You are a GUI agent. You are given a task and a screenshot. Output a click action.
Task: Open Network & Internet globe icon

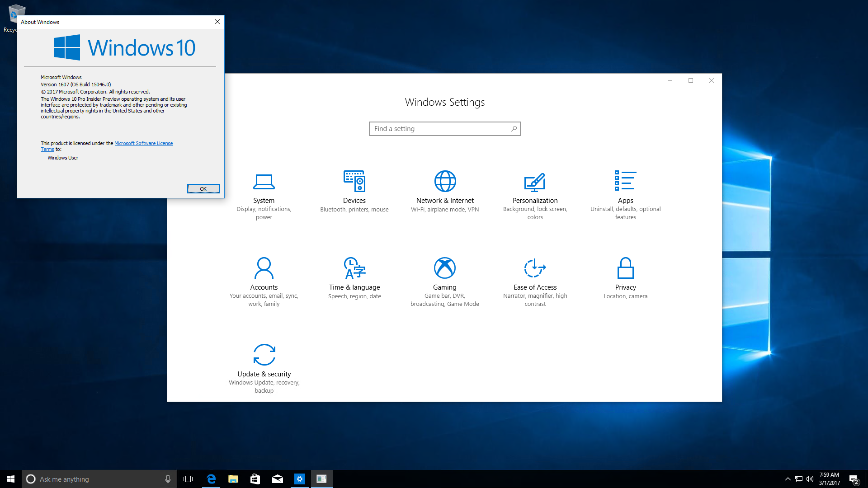pos(445,181)
